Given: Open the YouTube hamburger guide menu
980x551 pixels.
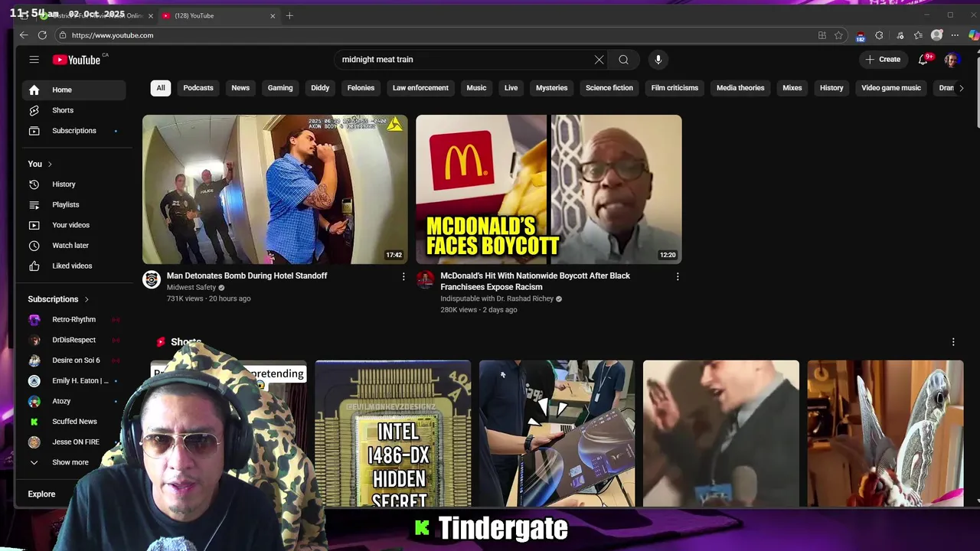Looking at the screenshot, I should point(34,60).
